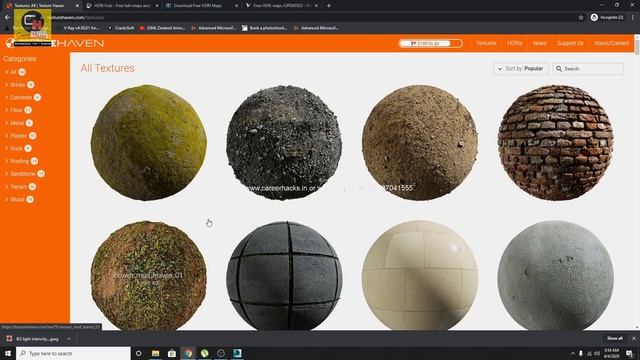Open the Book a photoshoot bookmark
Image resolution: width=640 pixels, height=360 pixels.
(x=264, y=28)
